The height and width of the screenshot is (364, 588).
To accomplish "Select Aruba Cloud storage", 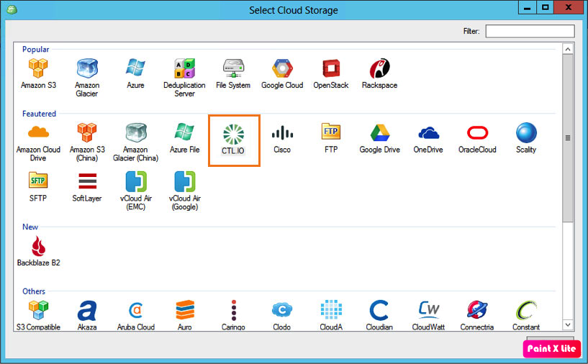I will [x=136, y=310].
